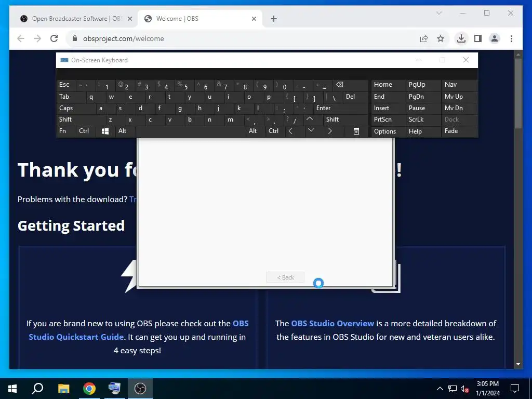Close the Open Broadcaster Software tab
Image resolution: width=532 pixels, height=399 pixels.
click(x=129, y=19)
